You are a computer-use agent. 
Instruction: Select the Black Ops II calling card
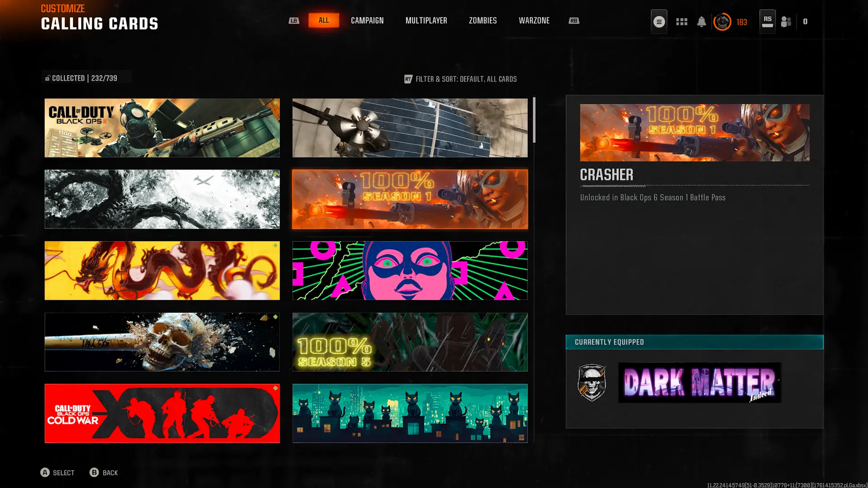pyautogui.click(x=162, y=128)
